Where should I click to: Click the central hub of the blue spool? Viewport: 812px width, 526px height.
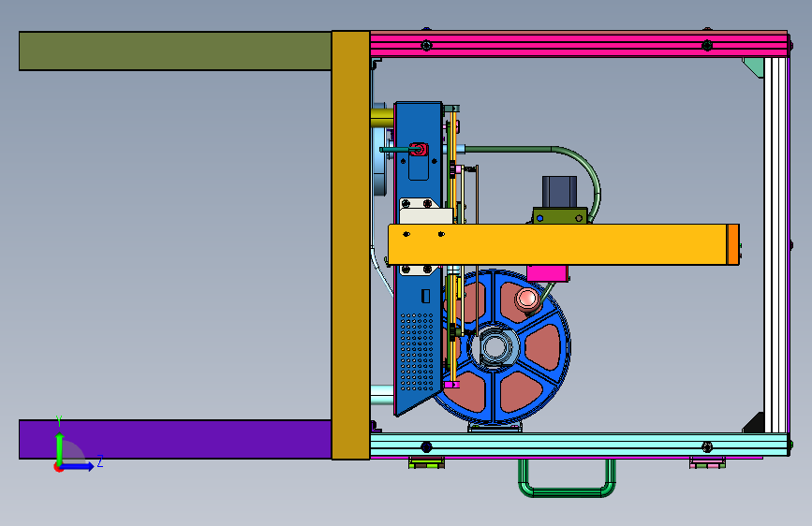pyautogui.click(x=495, y=346)
